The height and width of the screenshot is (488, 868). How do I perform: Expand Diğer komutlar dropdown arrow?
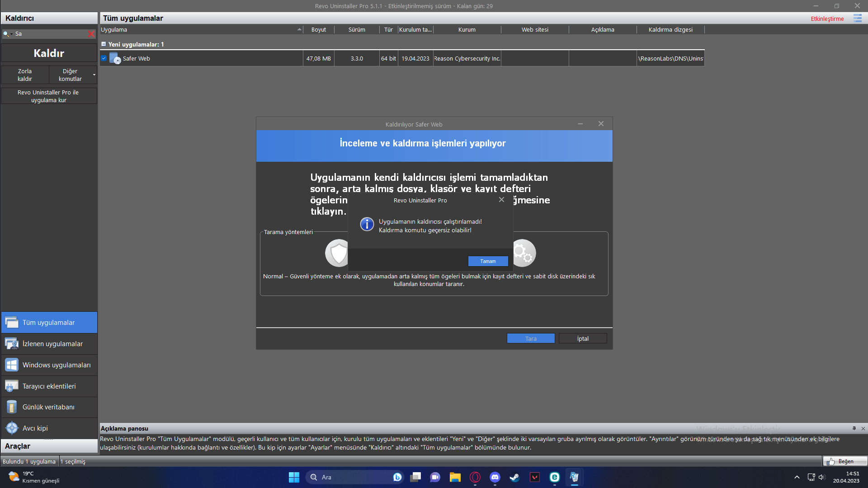tap(94, 75)
